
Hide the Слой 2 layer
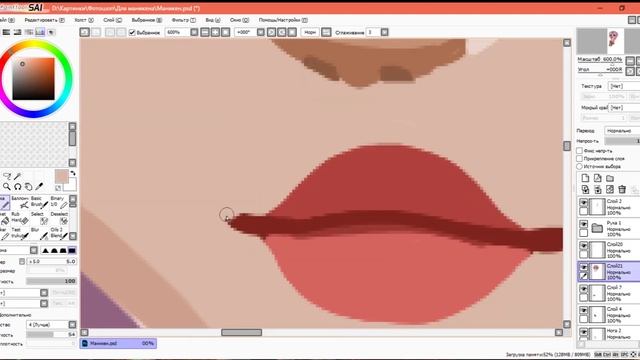point(584,202)
